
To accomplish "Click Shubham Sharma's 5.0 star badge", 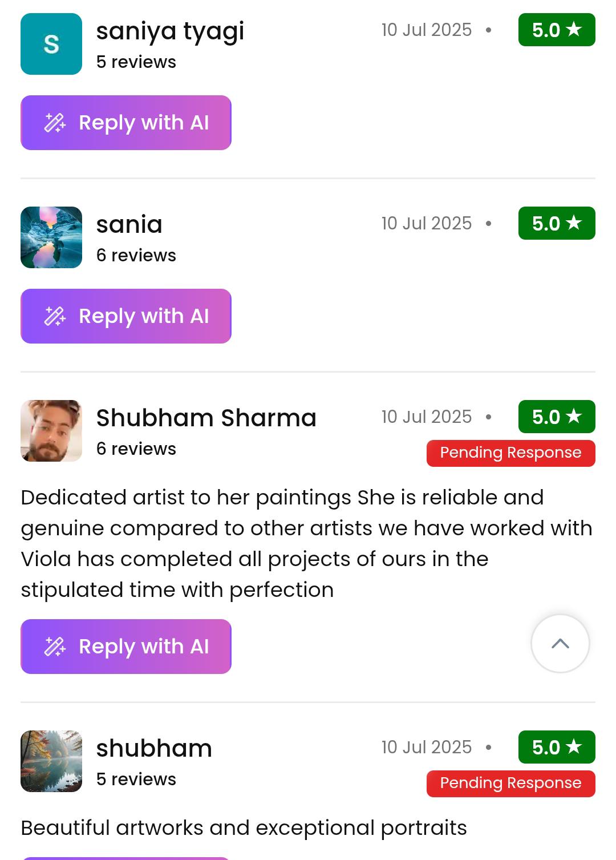I will coord(556,417).
